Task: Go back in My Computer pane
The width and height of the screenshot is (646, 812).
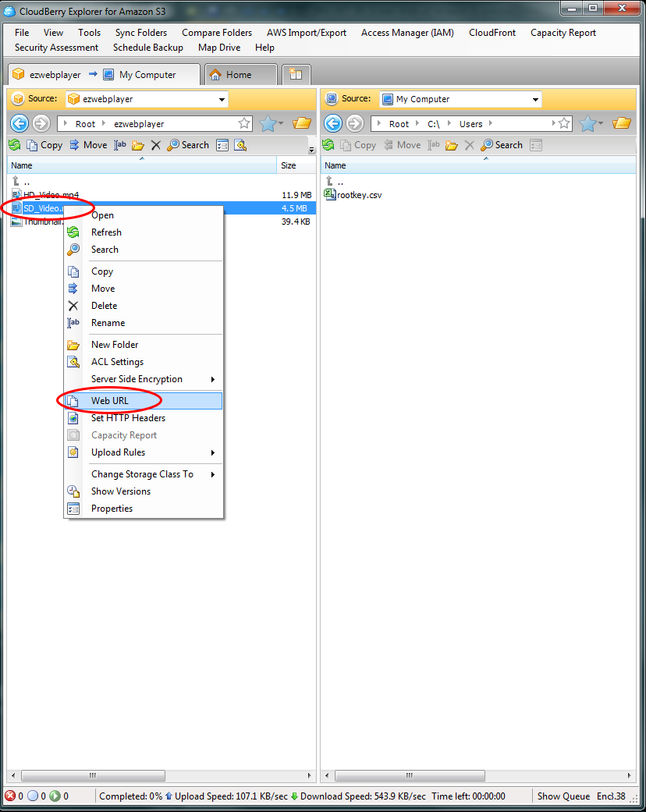Action: pyautogui.click(x=333, y=124)
